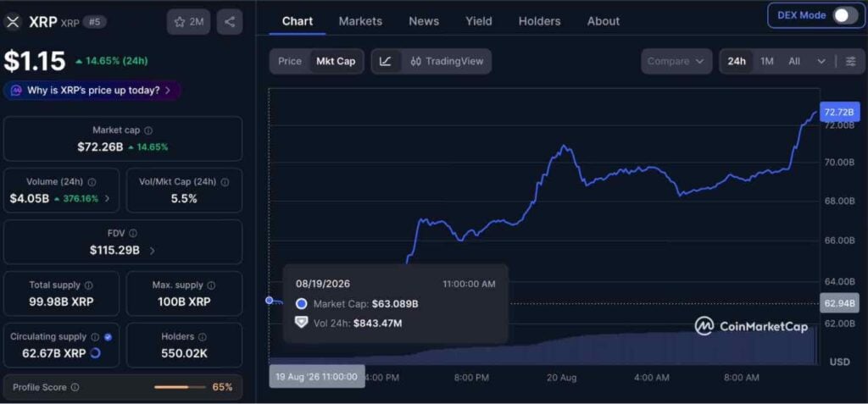Screen dimensions: 868x404
Task: Click the USD currency label
Action: 839,362
